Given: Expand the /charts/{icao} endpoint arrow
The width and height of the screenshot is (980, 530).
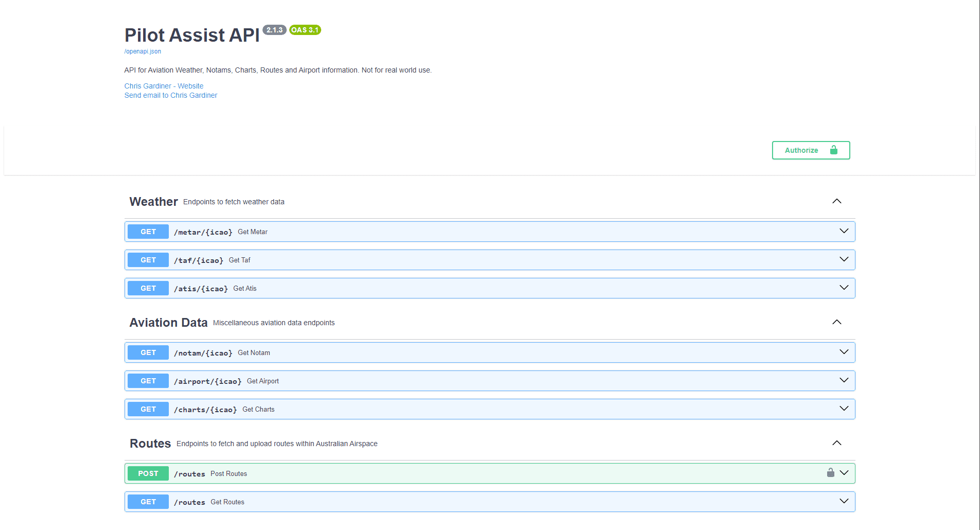Looking at the screenshot, I should [x=844, y=409].
